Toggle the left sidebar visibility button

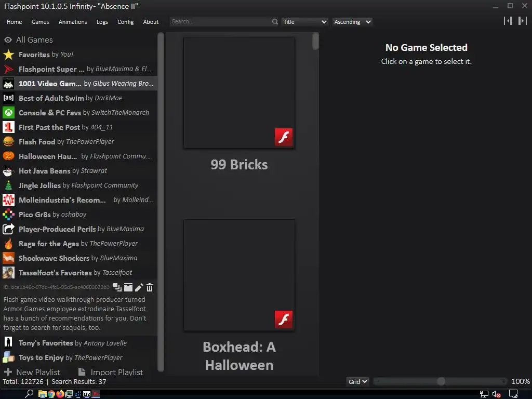pyautogui.click(x=508, y=21)
